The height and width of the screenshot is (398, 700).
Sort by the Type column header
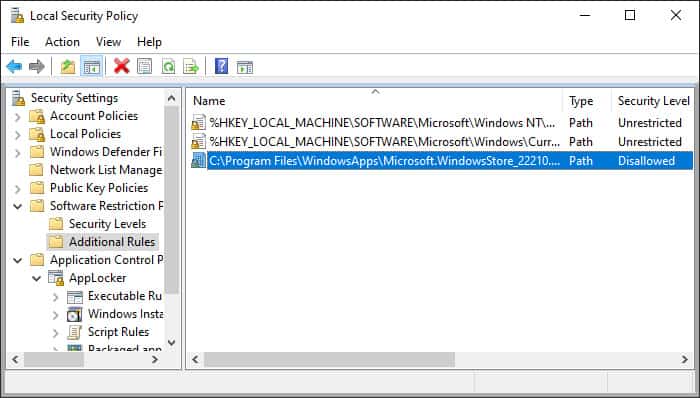pos(587,101)
